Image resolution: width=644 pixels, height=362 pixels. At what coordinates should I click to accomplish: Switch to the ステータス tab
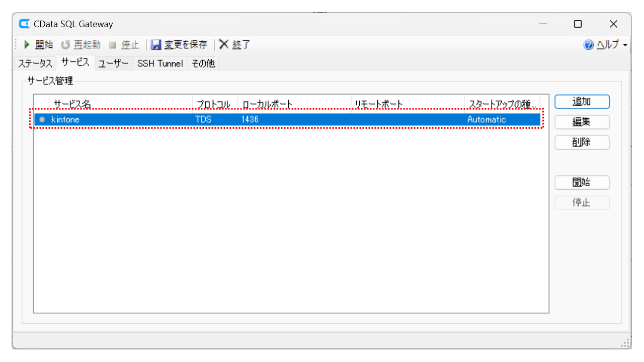click(x=35, y=63)
